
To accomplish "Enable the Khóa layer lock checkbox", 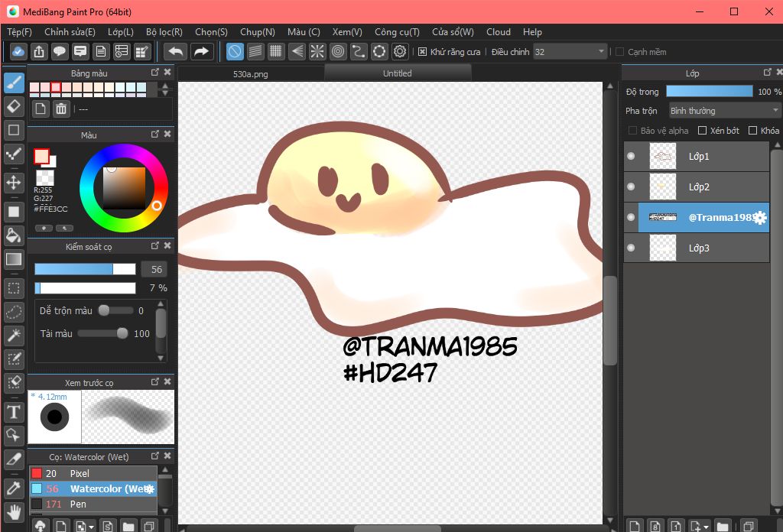I will click(752, 130).
